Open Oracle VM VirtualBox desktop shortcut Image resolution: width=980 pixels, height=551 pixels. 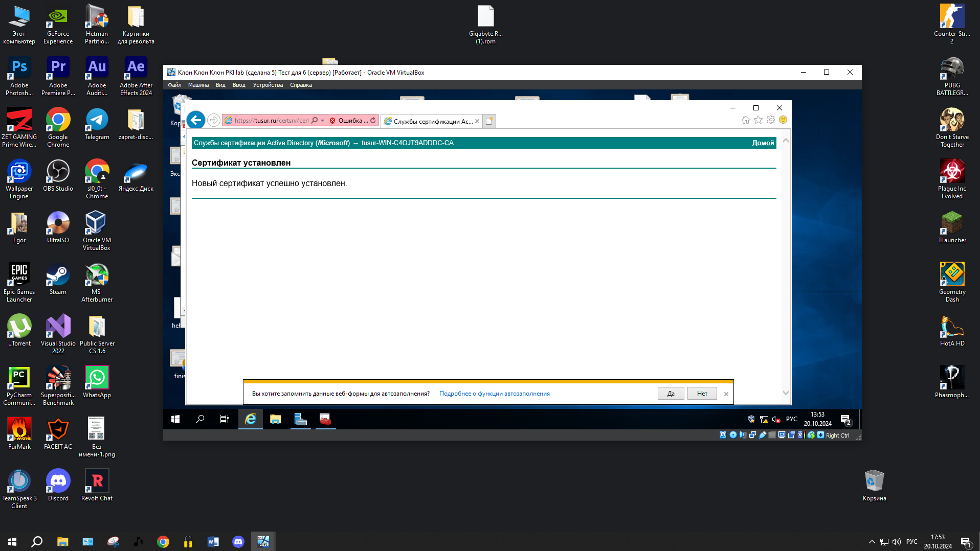(x=97, y=231)
